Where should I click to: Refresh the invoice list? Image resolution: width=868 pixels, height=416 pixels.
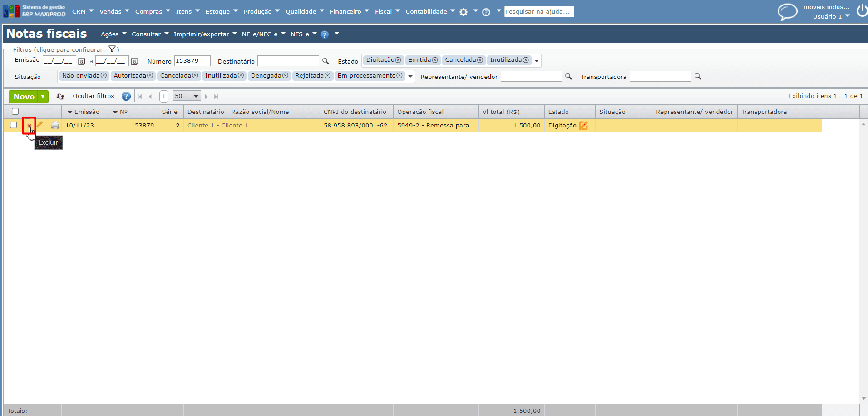pos(60,96)
